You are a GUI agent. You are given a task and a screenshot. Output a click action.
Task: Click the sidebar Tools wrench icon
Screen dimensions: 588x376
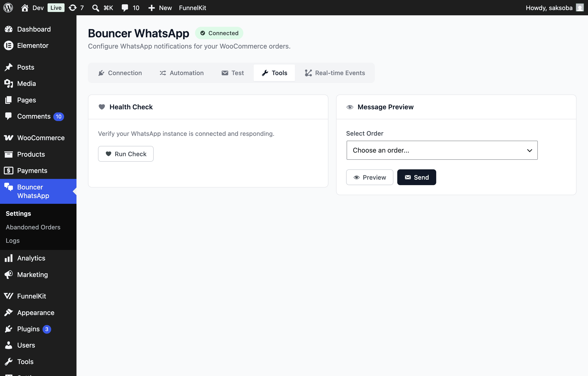[x=9, y=362]
